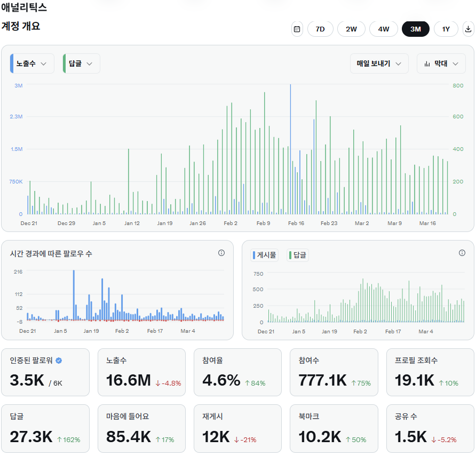Toggle the 답글 series legend in posts chart
Screen dimensions: 476x456
pos(298,255)
